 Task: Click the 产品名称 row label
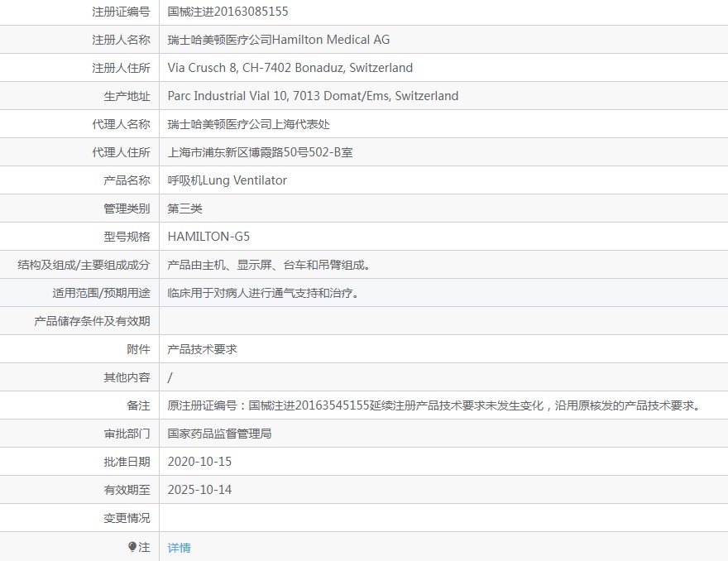127,180
